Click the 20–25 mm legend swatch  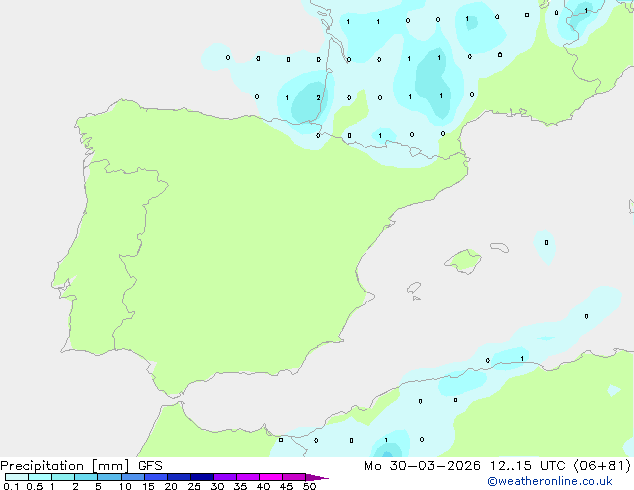click(179, 477)
